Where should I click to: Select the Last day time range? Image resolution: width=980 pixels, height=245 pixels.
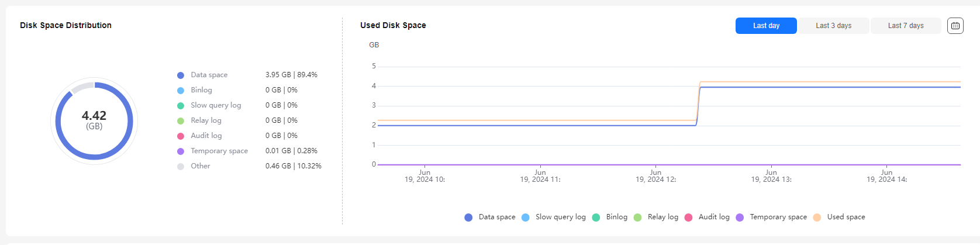click(x=766, y=26)
